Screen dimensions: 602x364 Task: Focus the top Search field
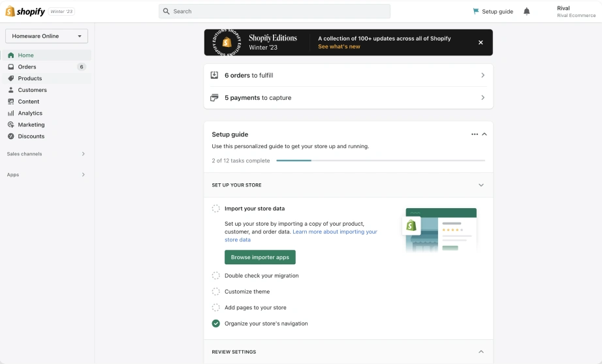pyautogui.click(x=274, y=12)
